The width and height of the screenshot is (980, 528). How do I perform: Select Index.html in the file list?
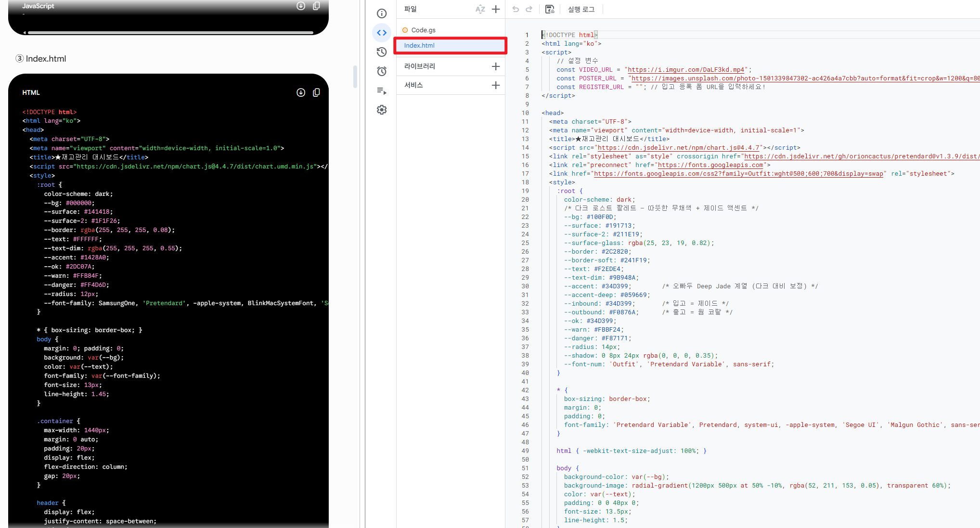pyautogui.click(x=451, y=45)
